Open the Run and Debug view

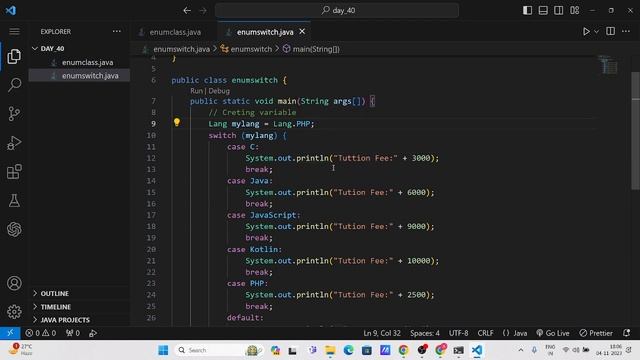14,143
